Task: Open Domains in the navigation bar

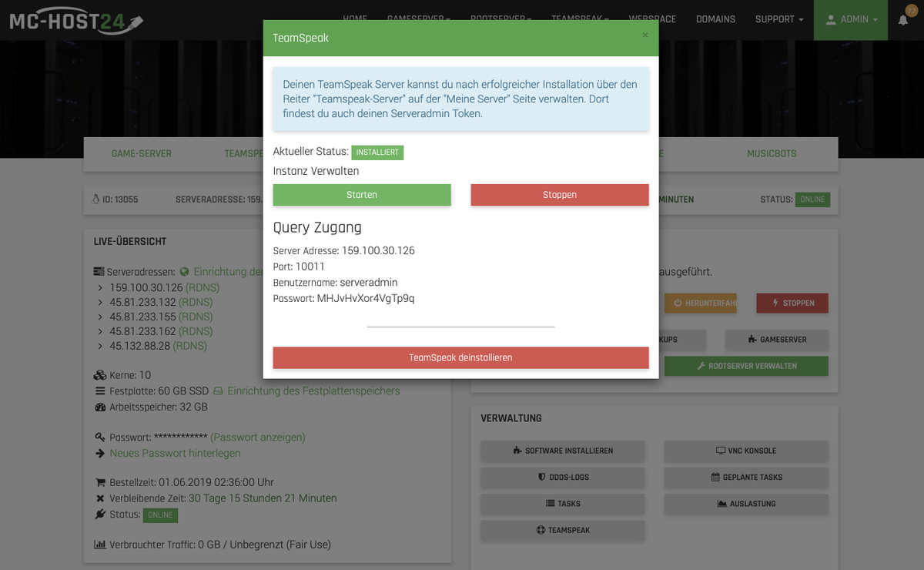Action: pyautogui.click(x=715, y=19)
